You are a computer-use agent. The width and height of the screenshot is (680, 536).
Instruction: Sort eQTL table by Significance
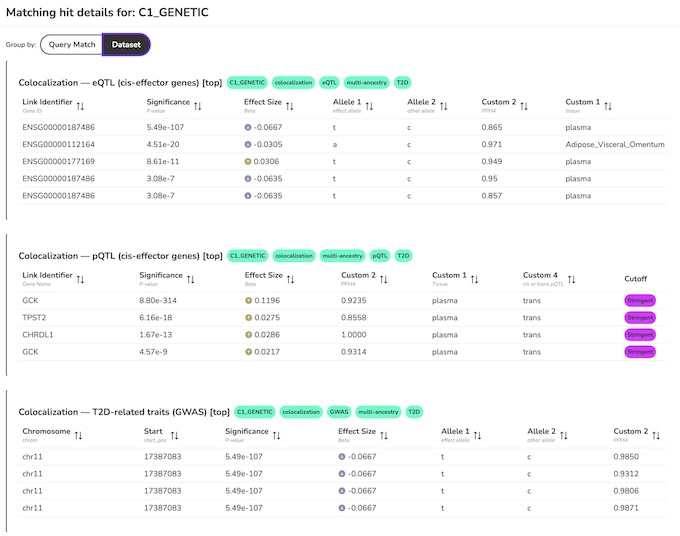pos(198,106)
